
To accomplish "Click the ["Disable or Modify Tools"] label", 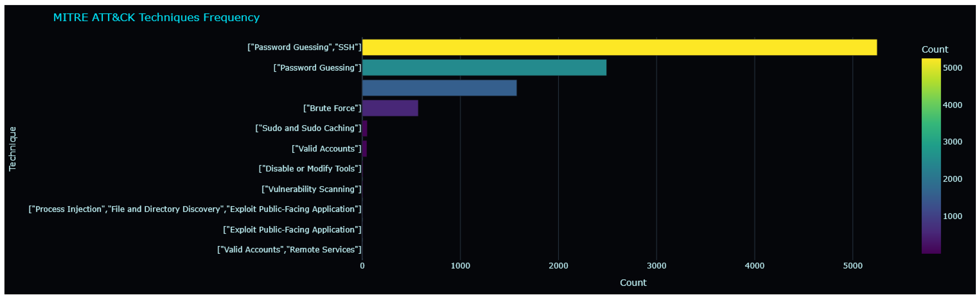I will pos(310,169).
